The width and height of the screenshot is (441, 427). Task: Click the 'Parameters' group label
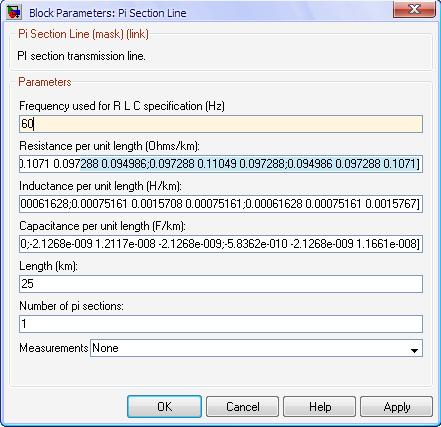(x=45, y=82)
